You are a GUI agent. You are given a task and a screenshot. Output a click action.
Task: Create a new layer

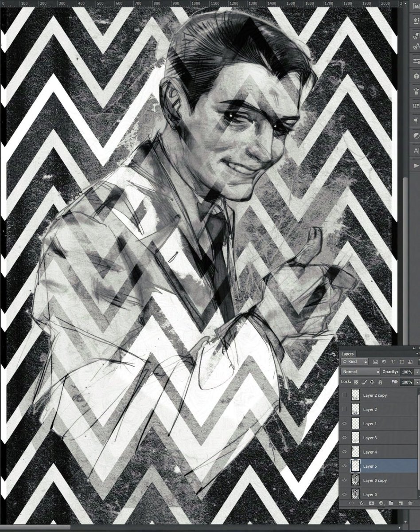point(401,503)
